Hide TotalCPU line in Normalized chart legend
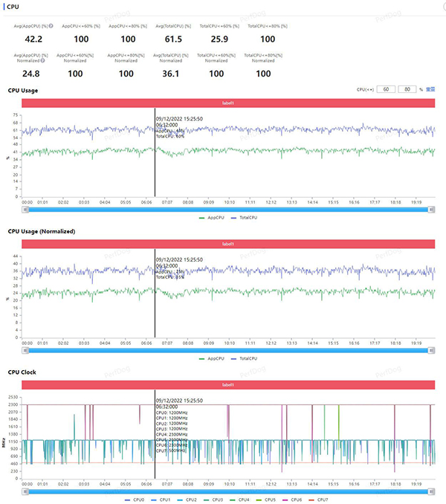The image size is (446, 504). pyautogui.click(x=244, y=359)
